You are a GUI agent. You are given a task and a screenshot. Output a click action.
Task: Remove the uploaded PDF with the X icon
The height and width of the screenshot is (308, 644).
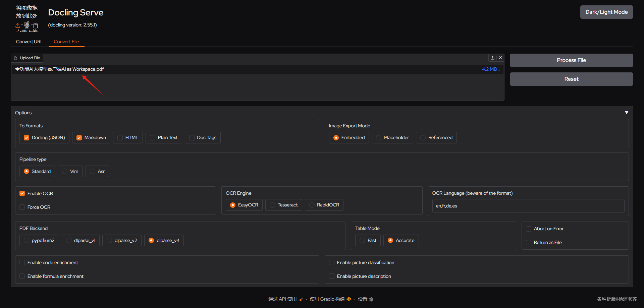point(500,58)
